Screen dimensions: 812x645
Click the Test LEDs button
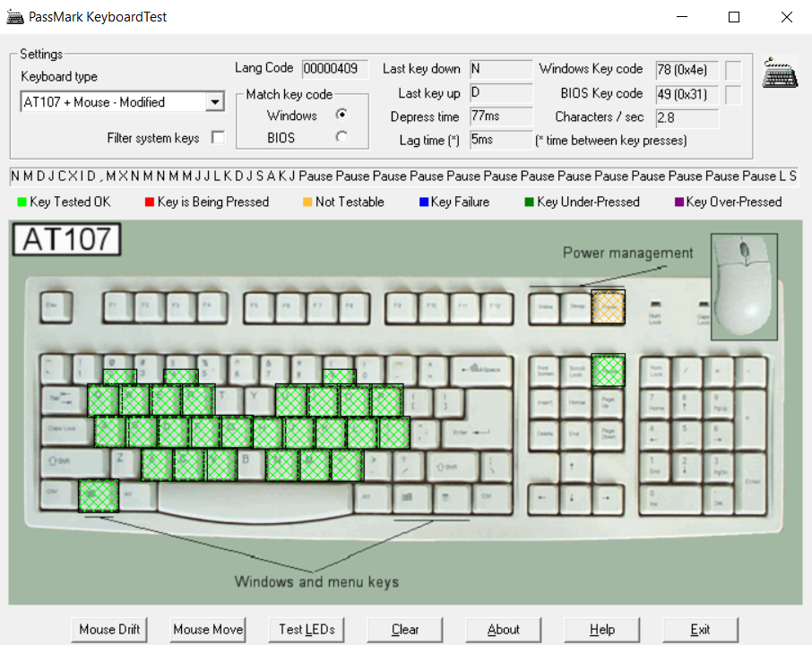(307, 630)
